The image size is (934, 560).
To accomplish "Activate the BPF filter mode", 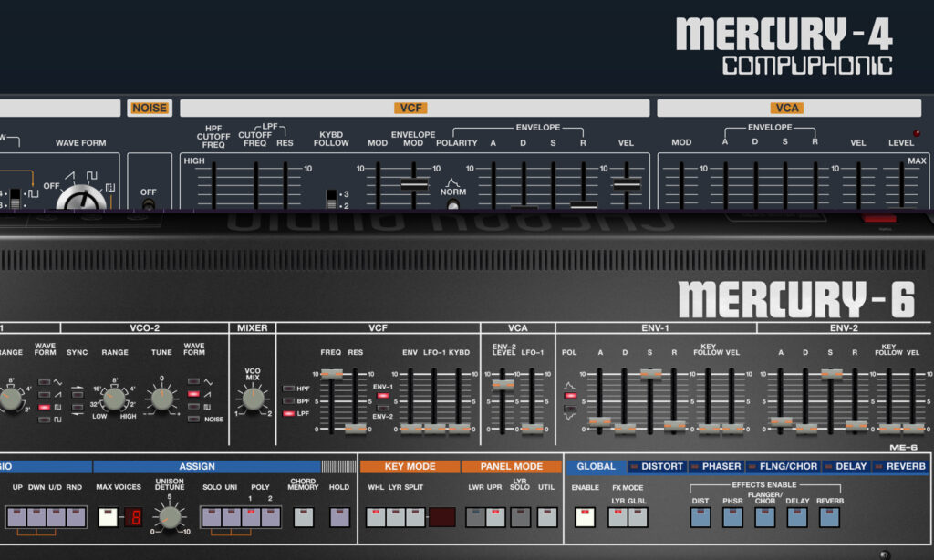I will point(288,399).
